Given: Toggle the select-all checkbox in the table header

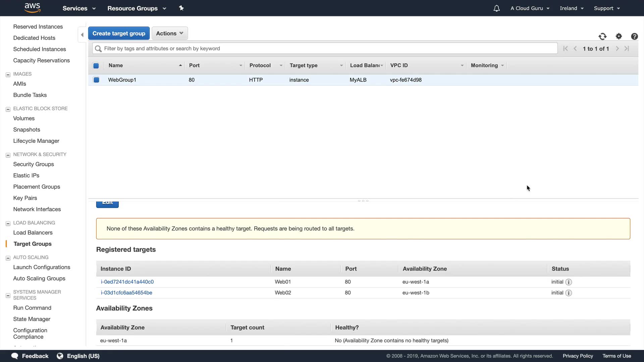Looking at the screenshot, I should pyautogui.click(x=96, y=65).
